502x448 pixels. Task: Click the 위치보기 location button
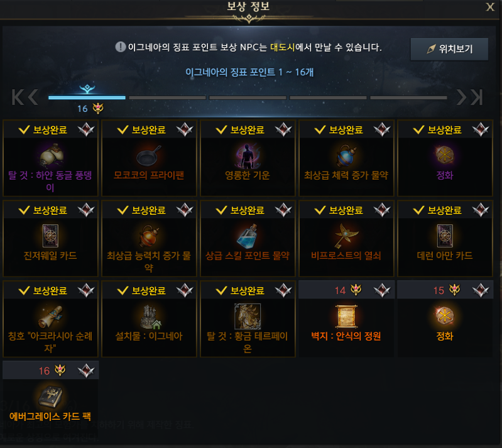point(449,49)
